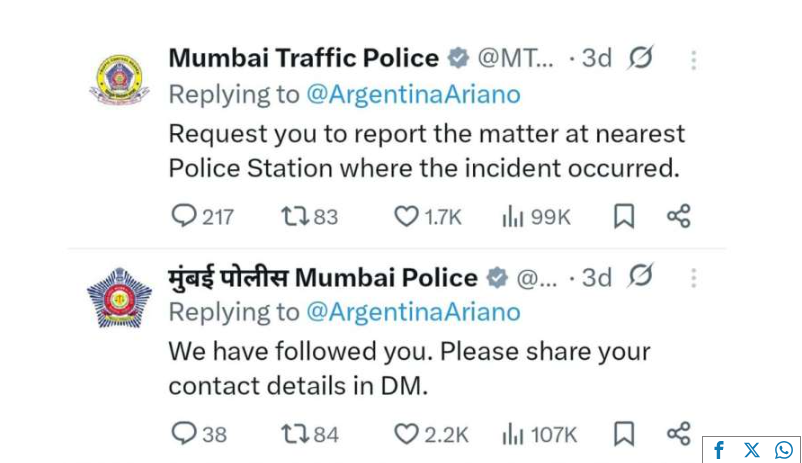Reply to the Mumbai Police tweet
Viewport: 802px width, 463px height.
(184, 434)
